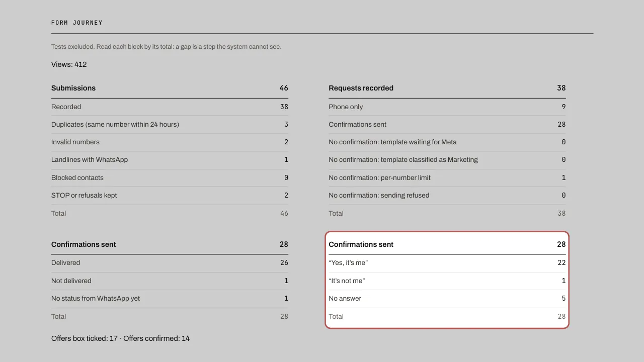Select the "Tests excluded" explanatory note
This screenshot has width=644, height=362.
coord(166,47)
